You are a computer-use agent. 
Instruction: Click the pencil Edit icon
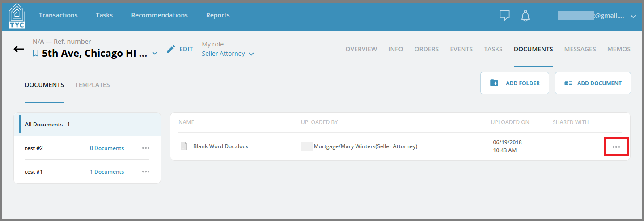[x=171, y=49]
